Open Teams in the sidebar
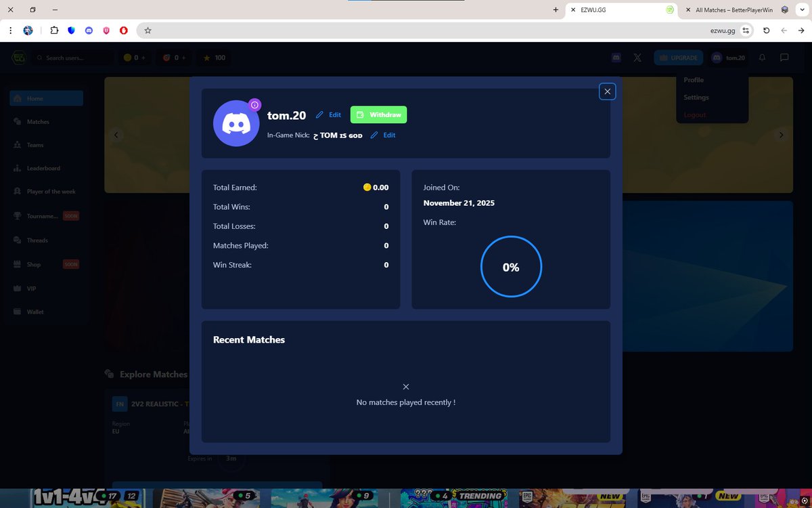The image size is (812, 508). [x=46, y=145]
